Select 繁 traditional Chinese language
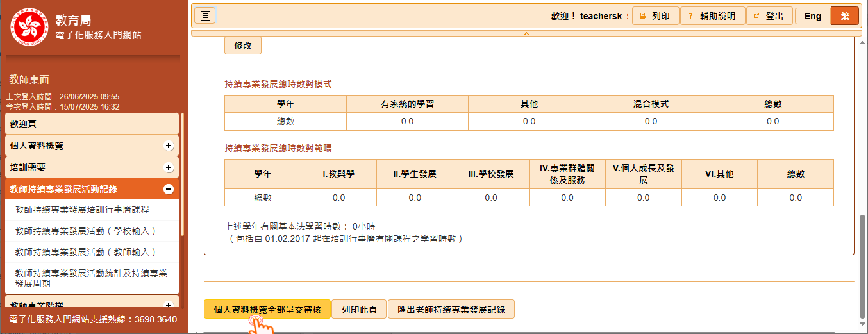The width and height of the screenshot is (868, 334). 844,16
